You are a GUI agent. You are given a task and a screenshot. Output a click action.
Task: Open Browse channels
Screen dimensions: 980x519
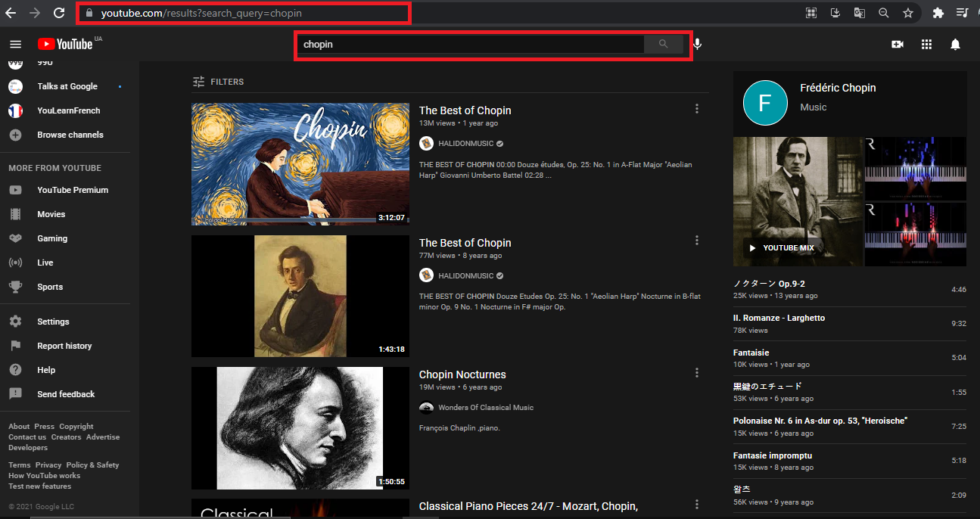coord(69,135)
